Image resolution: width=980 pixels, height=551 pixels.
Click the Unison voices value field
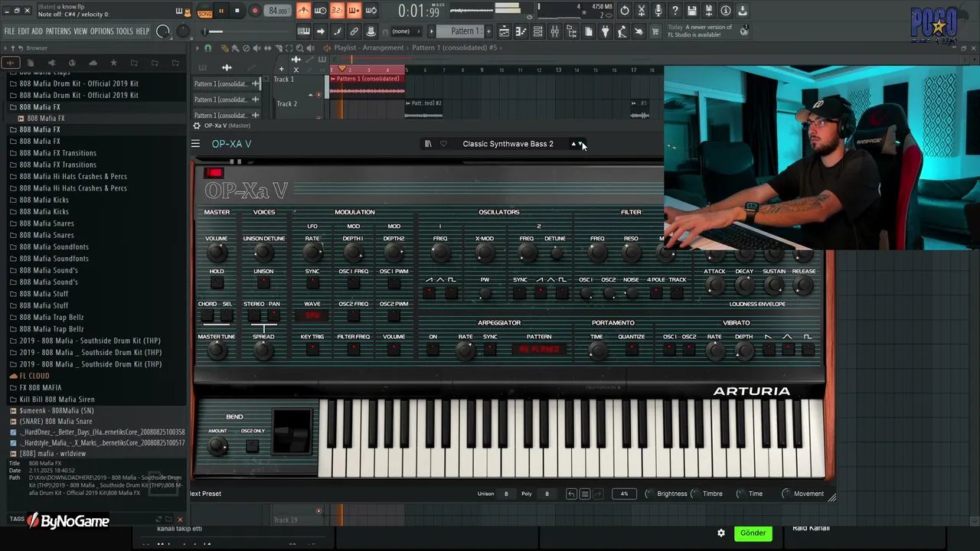[506, 494]
